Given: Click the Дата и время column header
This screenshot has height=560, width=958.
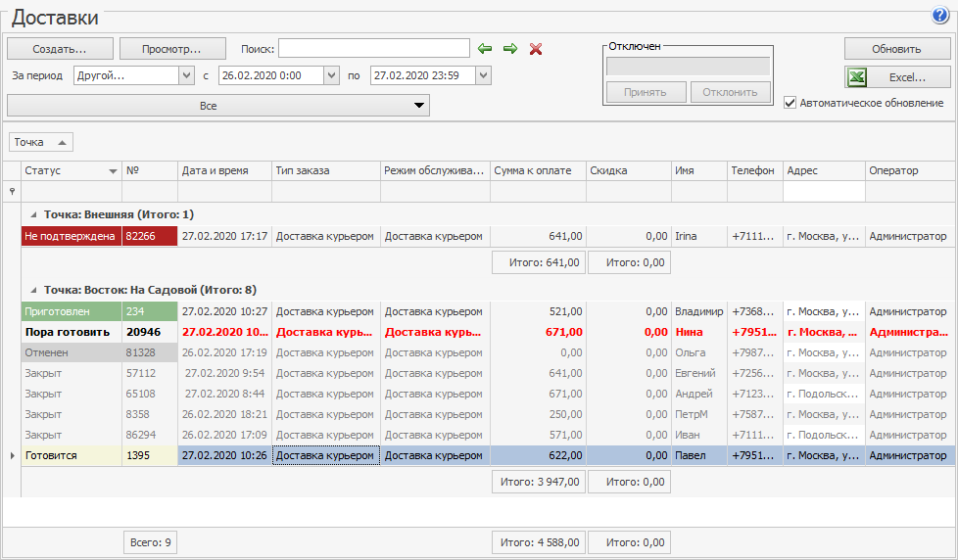Looking at the screenshot, I should click(224, 171).
